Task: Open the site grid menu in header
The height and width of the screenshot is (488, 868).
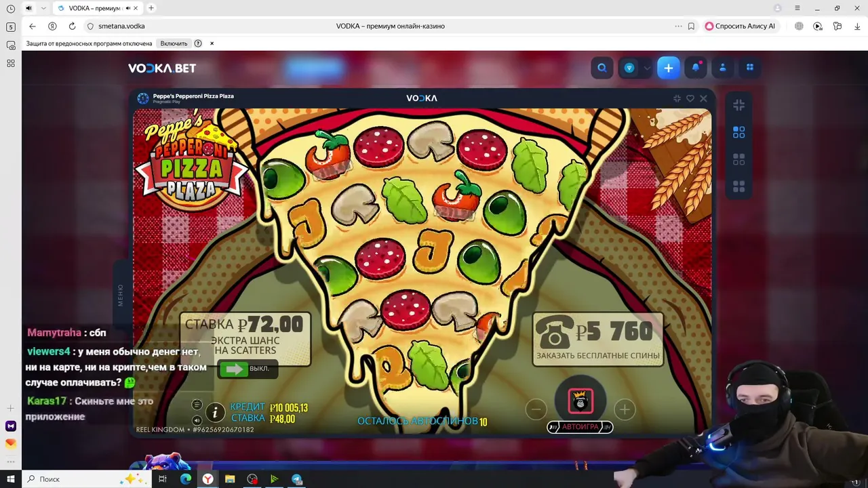Action: (x=750, y=68)
